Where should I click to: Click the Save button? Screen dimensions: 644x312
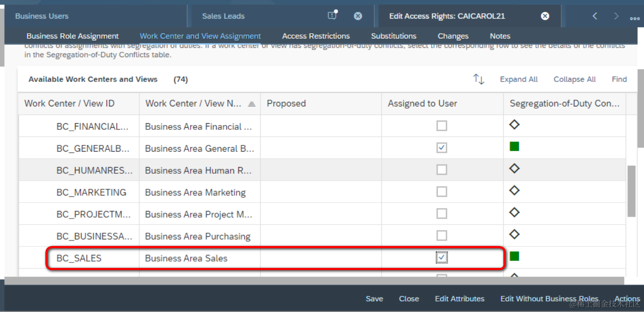(x=374, y=299)
